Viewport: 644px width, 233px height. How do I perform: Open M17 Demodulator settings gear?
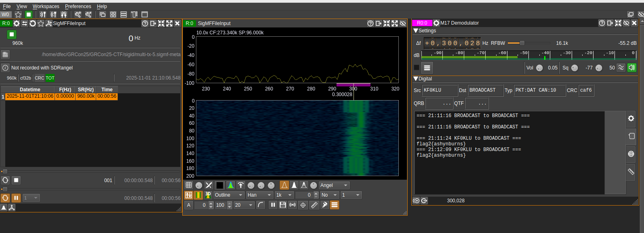(436, 23)
